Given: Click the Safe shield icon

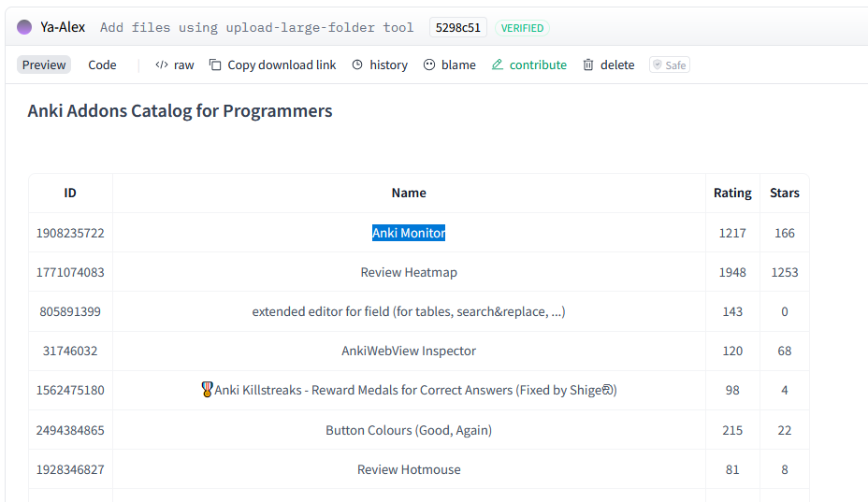Looking at the screenshot, I should [658, 65].
